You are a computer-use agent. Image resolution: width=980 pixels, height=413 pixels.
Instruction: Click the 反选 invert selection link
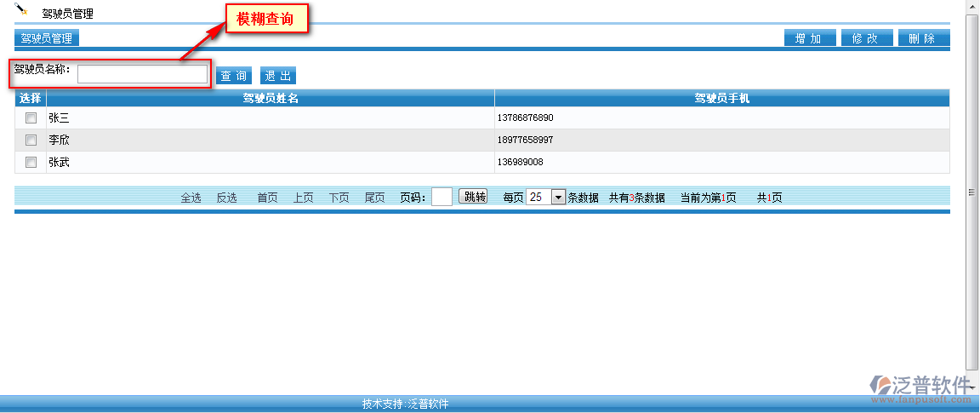(x=226, y=198)
